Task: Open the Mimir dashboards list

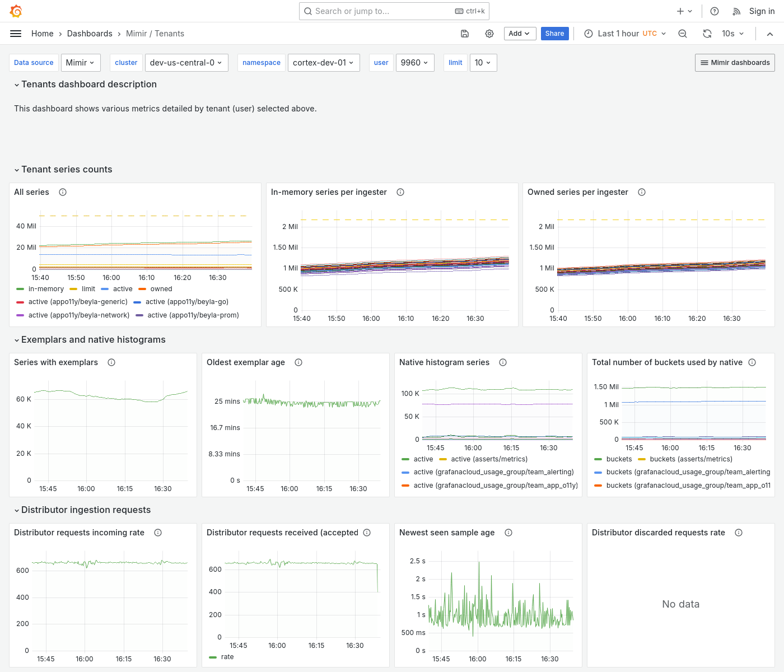Action: pyautogui.click(x=734, y=63)
